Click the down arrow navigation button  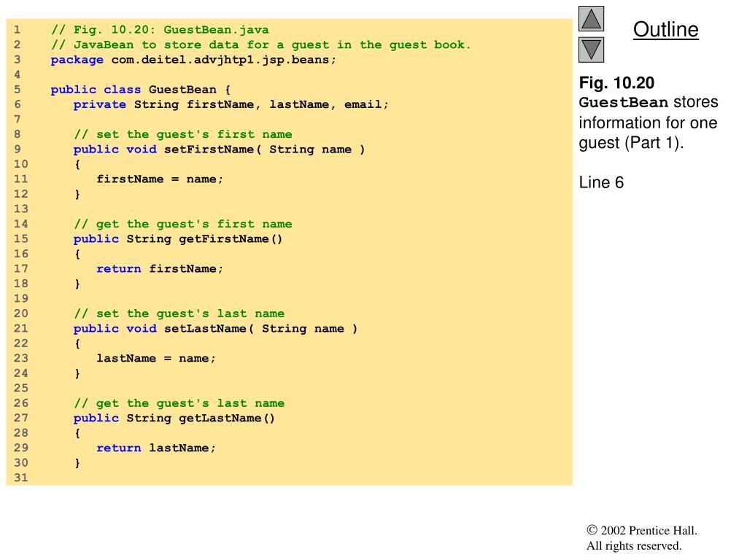coord(591,50)
